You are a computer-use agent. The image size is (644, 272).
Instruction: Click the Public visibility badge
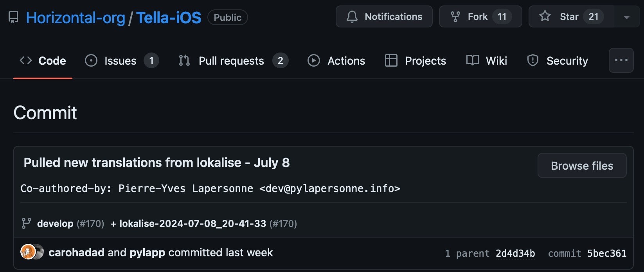point(227,17)
